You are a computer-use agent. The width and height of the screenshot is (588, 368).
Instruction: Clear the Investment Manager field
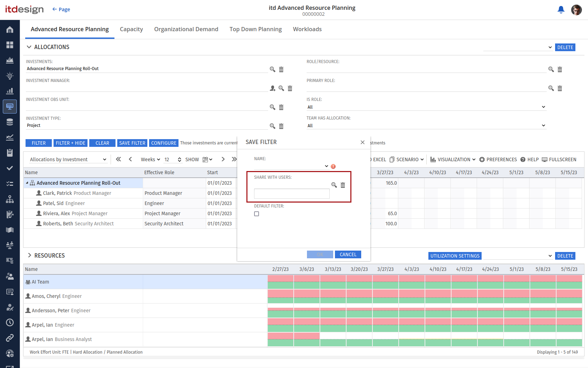tap(290, 88)
